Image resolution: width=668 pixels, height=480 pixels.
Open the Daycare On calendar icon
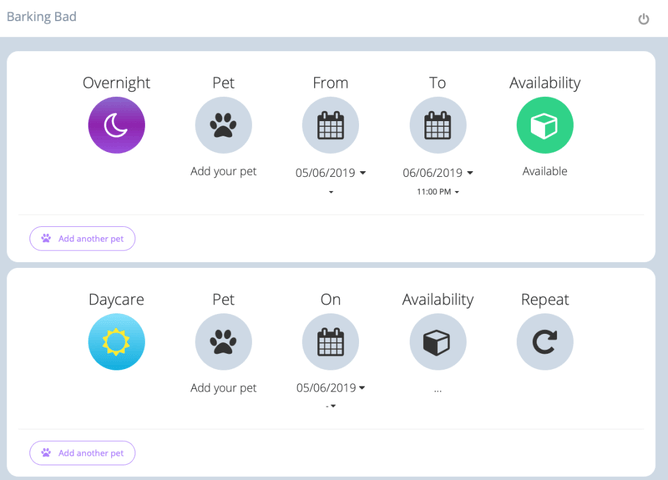[x=330, y=342]
